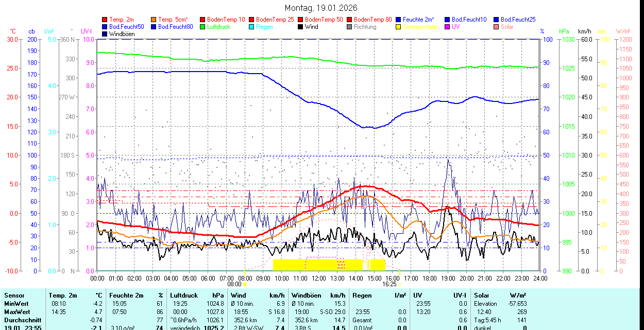Click the Windböen column header in table
Screen dimensions: 644x330
306,296
